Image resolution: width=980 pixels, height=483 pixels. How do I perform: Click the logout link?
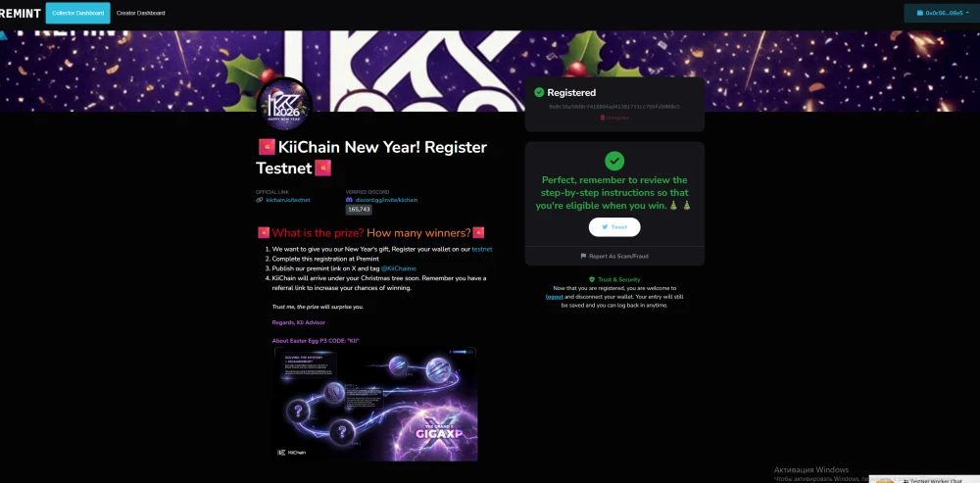coord(555,297)
